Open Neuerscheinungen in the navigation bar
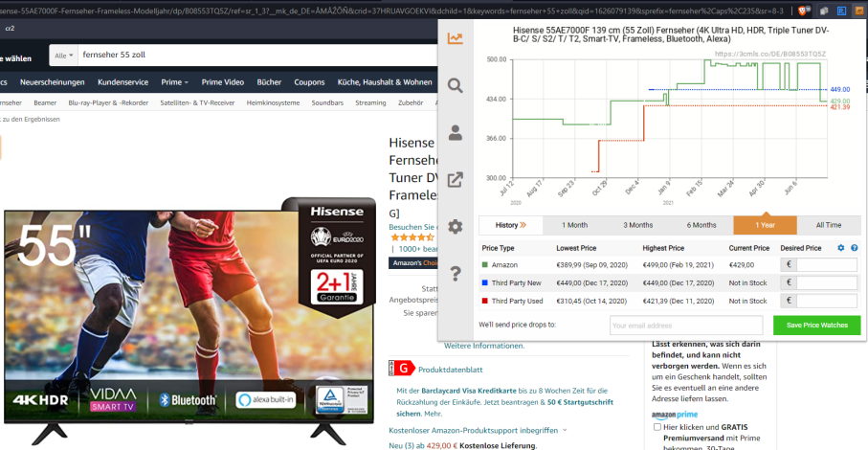868x450 pixels. tap(52, 82)
